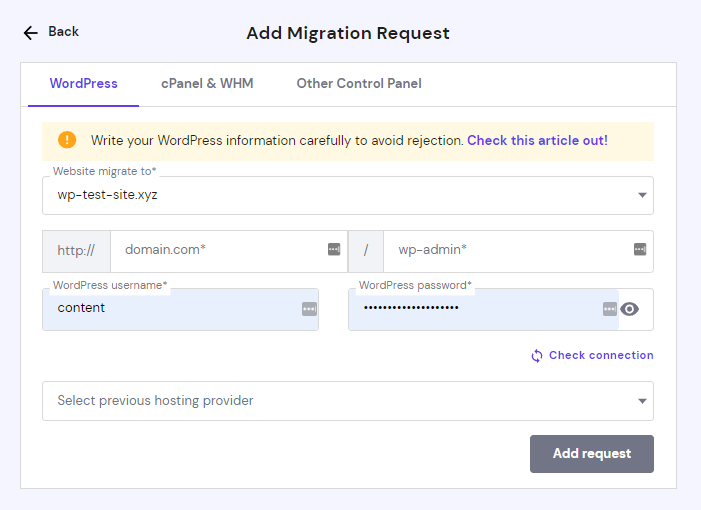The width and height of the screenshot is (701, 510).
Task: Click arrow on wp-test-site.xyz selector
Action: tap(642, 196)
